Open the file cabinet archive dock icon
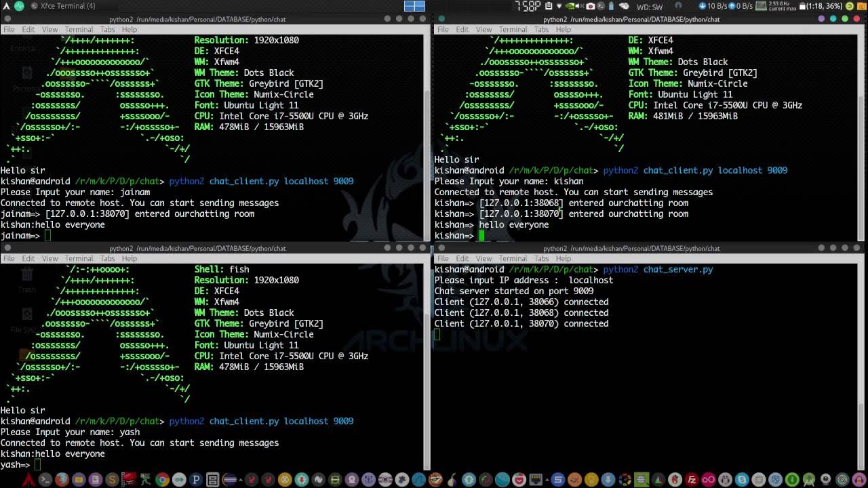868x488 pixels. (213, 480)
